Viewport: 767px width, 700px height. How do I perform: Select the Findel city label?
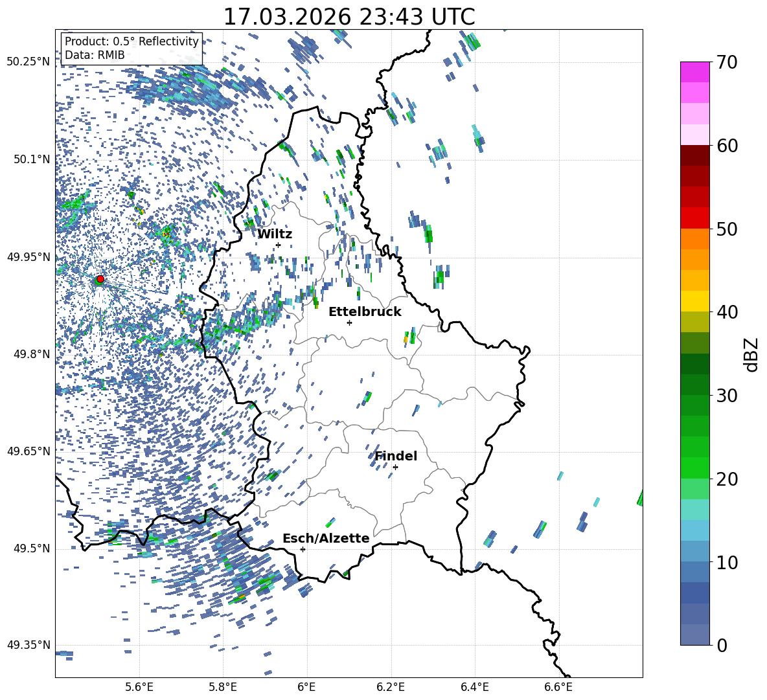pos(396,456)
